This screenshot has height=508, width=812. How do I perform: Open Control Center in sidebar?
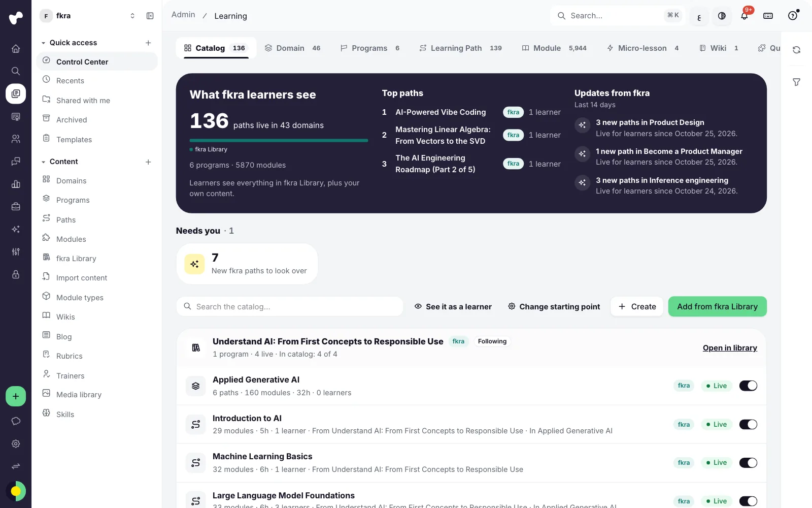[x=97, y=61]
